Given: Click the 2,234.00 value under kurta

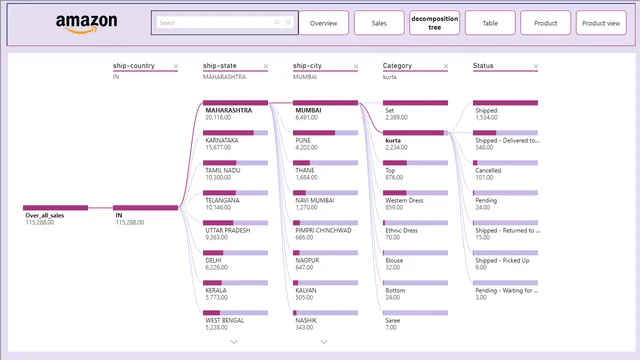Looking at the screenshot, I should [396, 147].
